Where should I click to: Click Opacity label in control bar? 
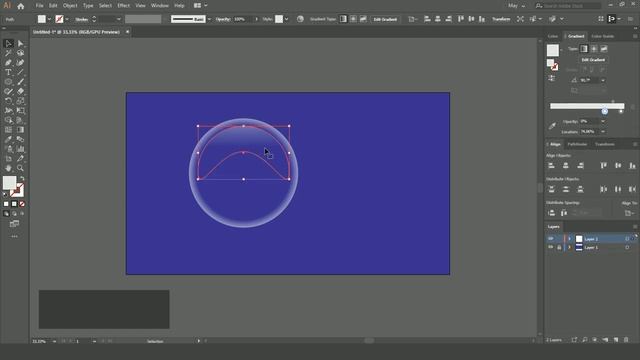(x=223, y=19)
